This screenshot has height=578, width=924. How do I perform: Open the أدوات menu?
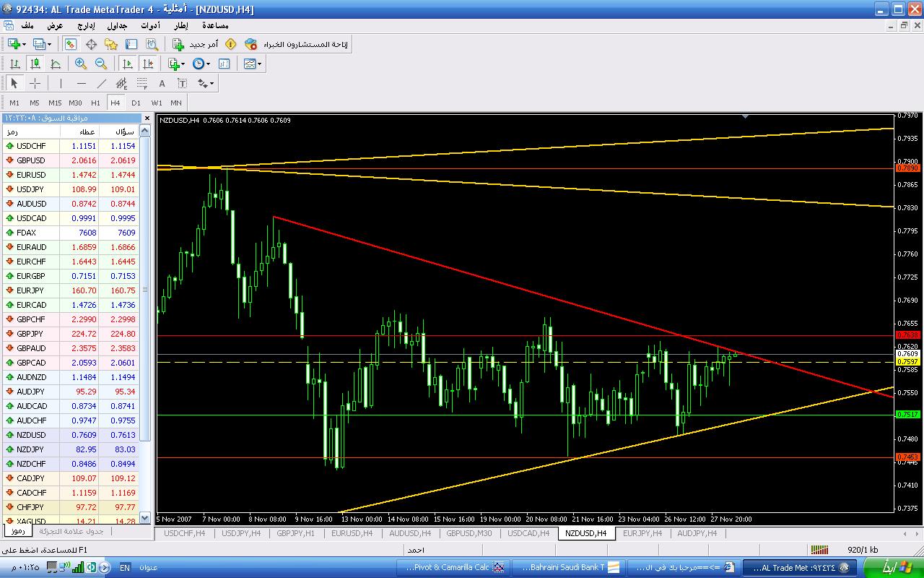tap(150, 25)
